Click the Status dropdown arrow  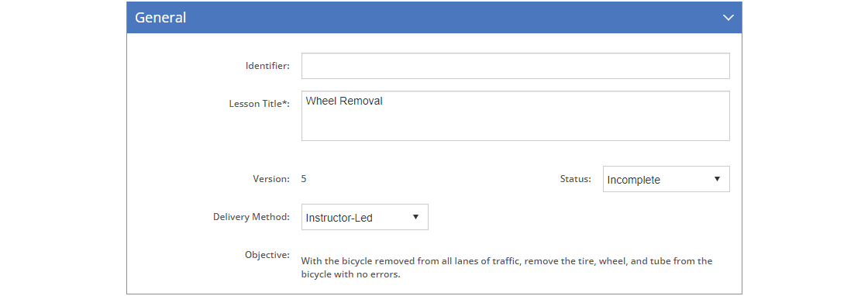coord(717,179)
